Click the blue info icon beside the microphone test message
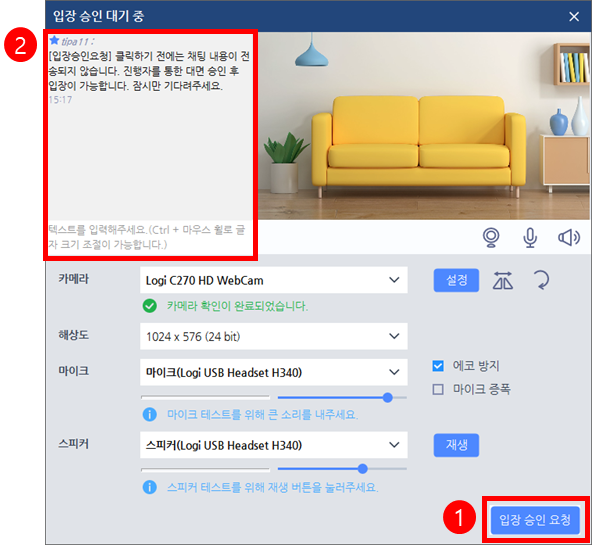Image resolution: width=592 pixels, height=545 pixels. [150, 414]
